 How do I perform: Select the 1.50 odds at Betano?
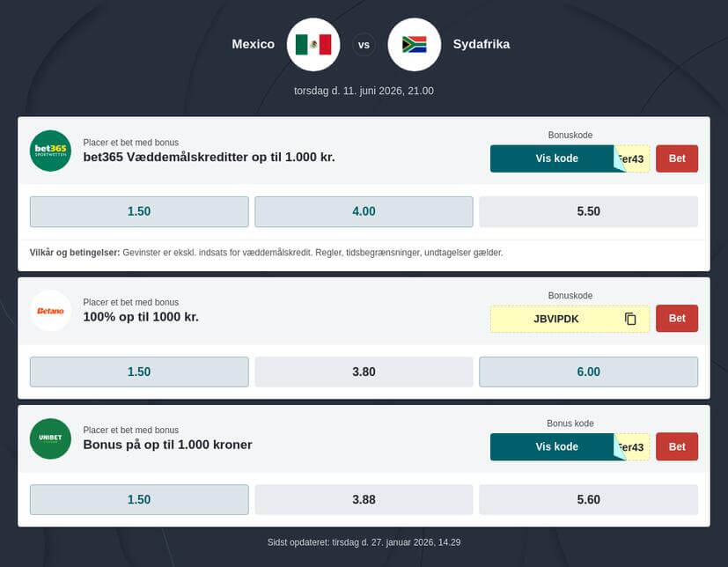tap(138, 372)
